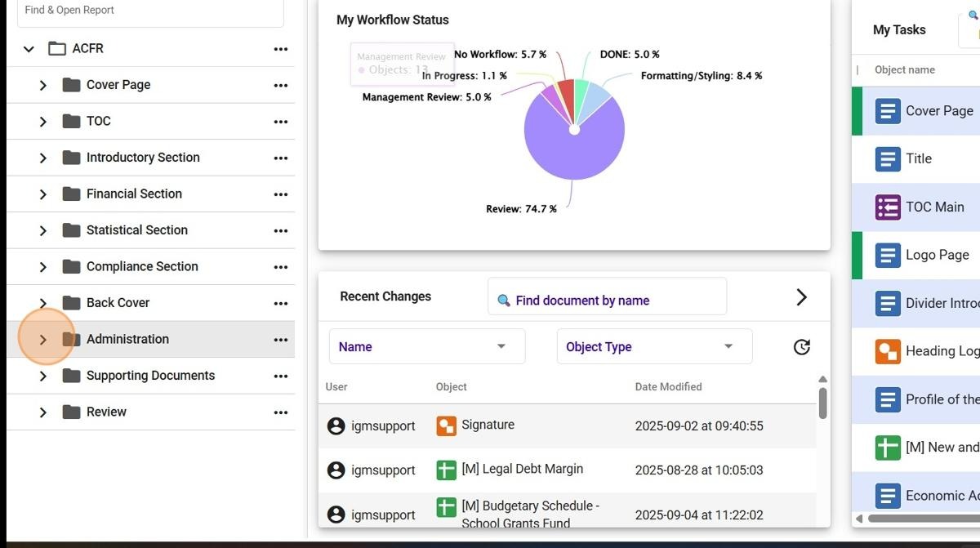Image resolution: width=980 pixels, height=548 pixels.
Task: Open the three-dot menu for Statistical Section
Action: [x=281, y=230]
